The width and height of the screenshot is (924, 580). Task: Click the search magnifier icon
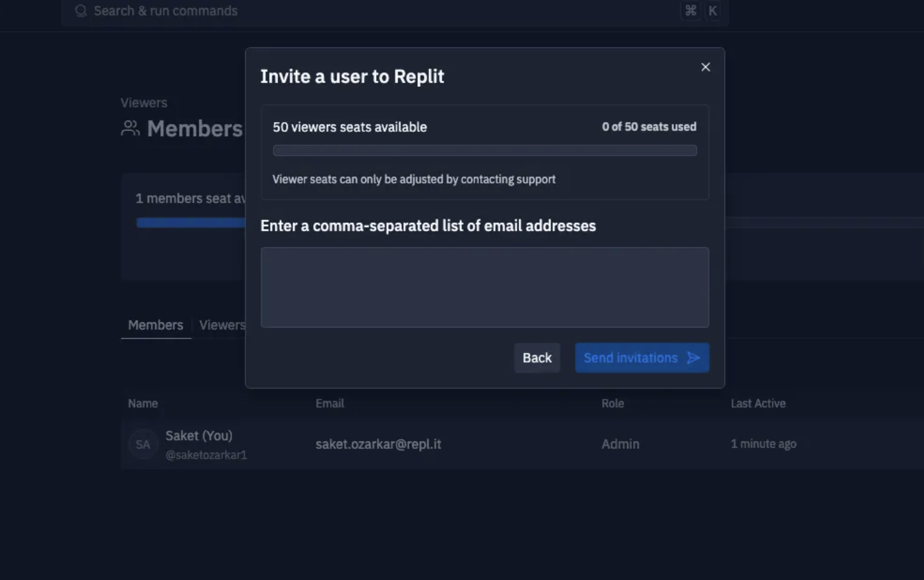tap(80, 11)
